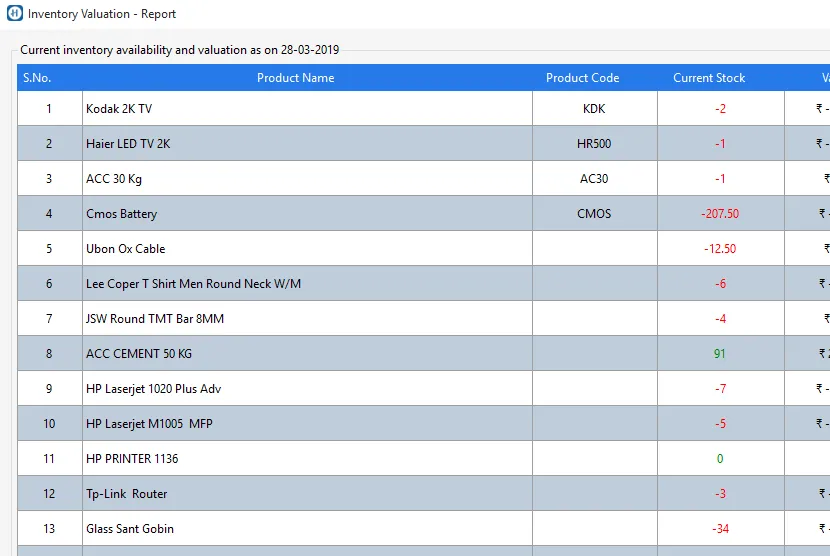Click the Glass Sant Gobin product
The height and width of the screenshot is (556, 830).
click(130, 529)
